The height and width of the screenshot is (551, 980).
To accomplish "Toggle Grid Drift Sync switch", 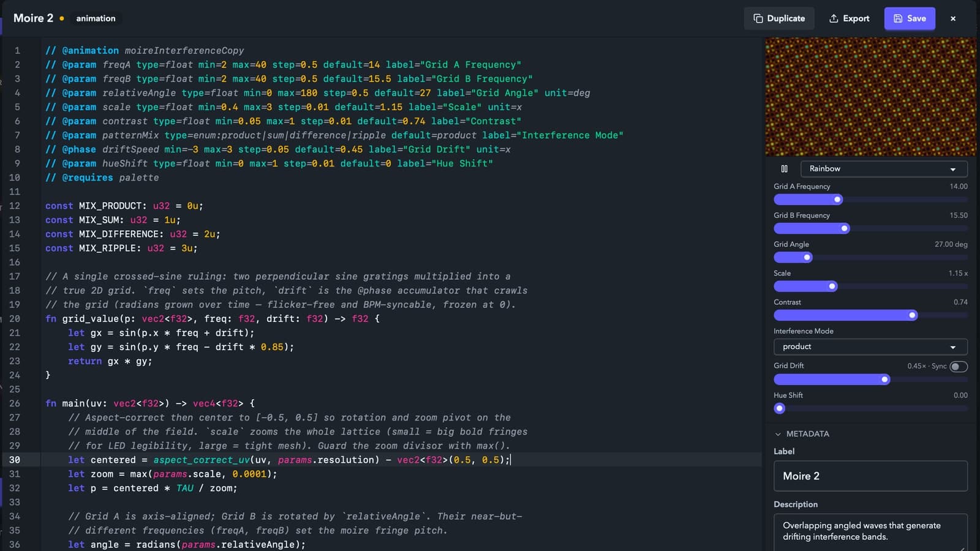I will [x=959, y=366].
